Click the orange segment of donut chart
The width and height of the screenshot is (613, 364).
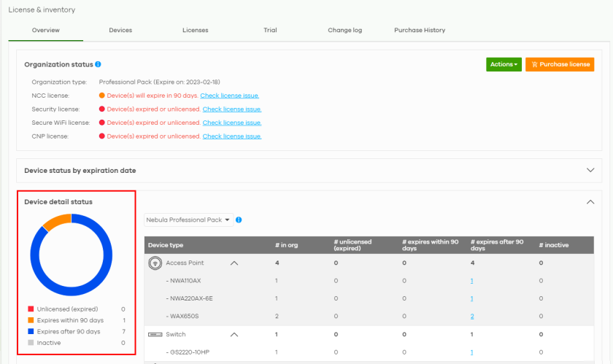[x=57, y=222]
